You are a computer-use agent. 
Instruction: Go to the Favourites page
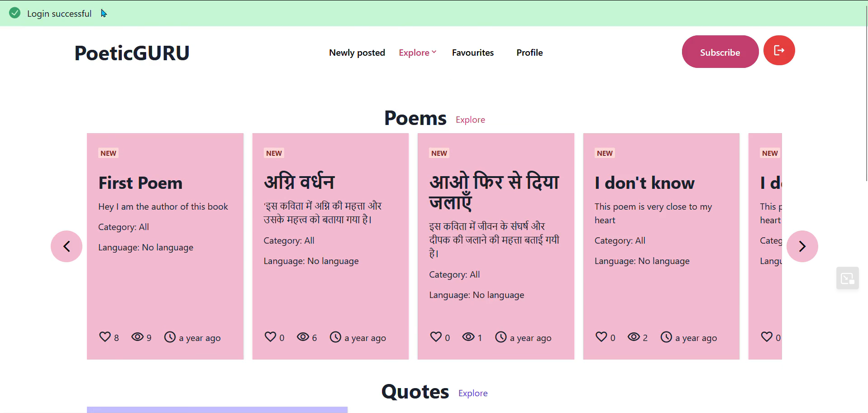coord(472,53)
